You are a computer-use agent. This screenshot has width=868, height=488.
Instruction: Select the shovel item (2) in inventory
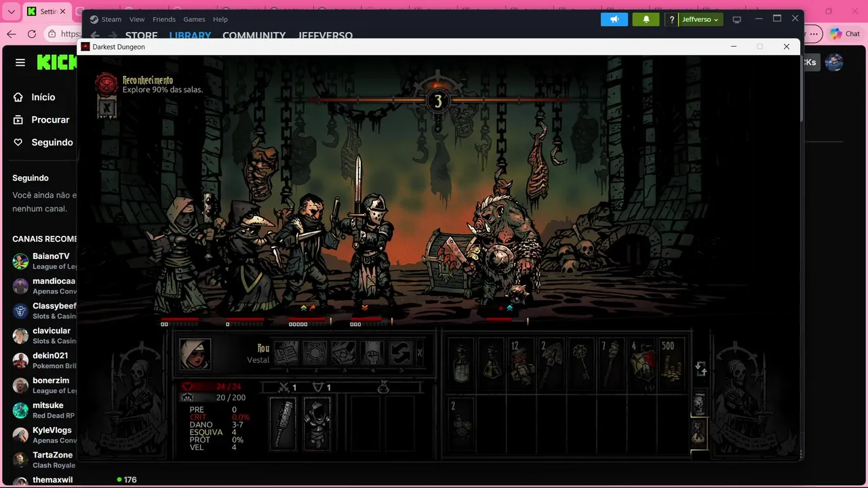coord(552,363)
